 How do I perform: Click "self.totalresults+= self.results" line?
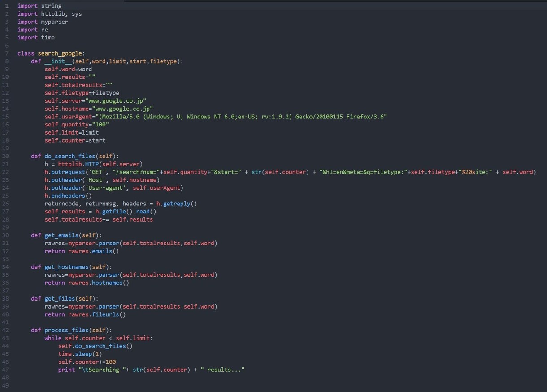[x=99, y=219]
